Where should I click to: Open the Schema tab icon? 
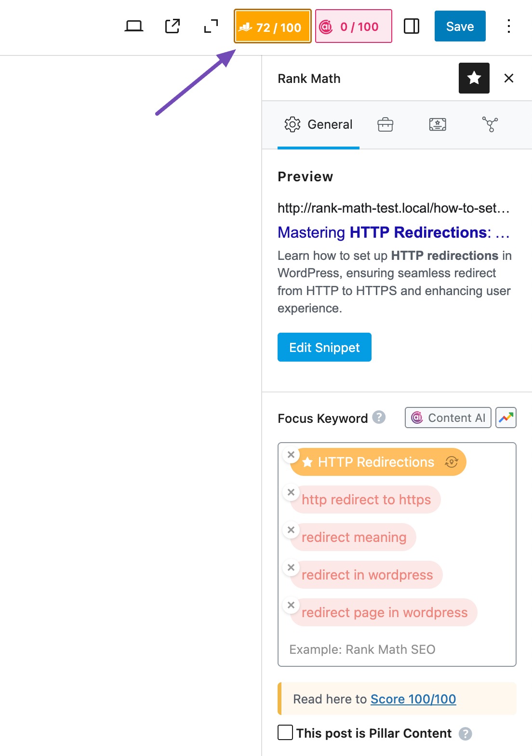[437, 124]
